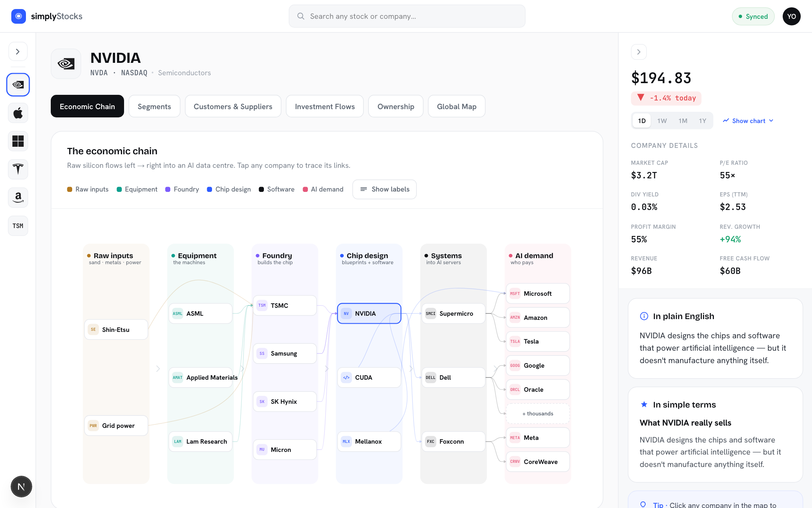Click the simplyStocks logo icon
The width and height of the screenshot is (812, 508).
[x=18, y=16]
